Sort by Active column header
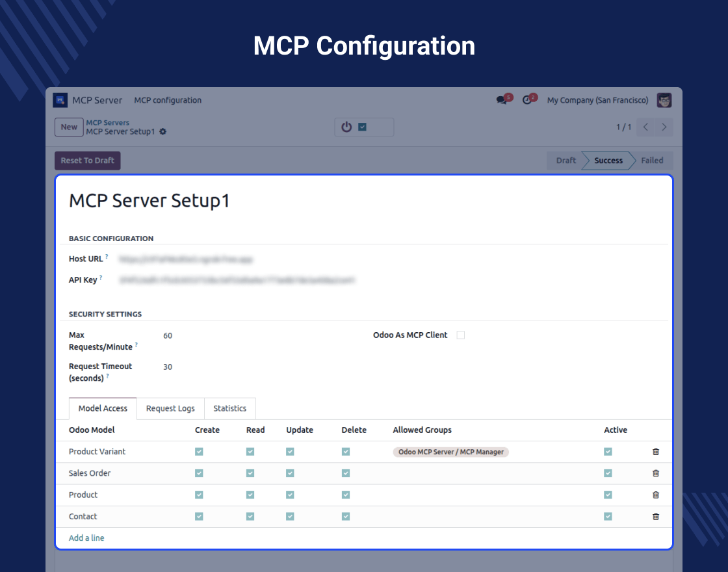Screen dimensions: 728x572 point(615,430)
